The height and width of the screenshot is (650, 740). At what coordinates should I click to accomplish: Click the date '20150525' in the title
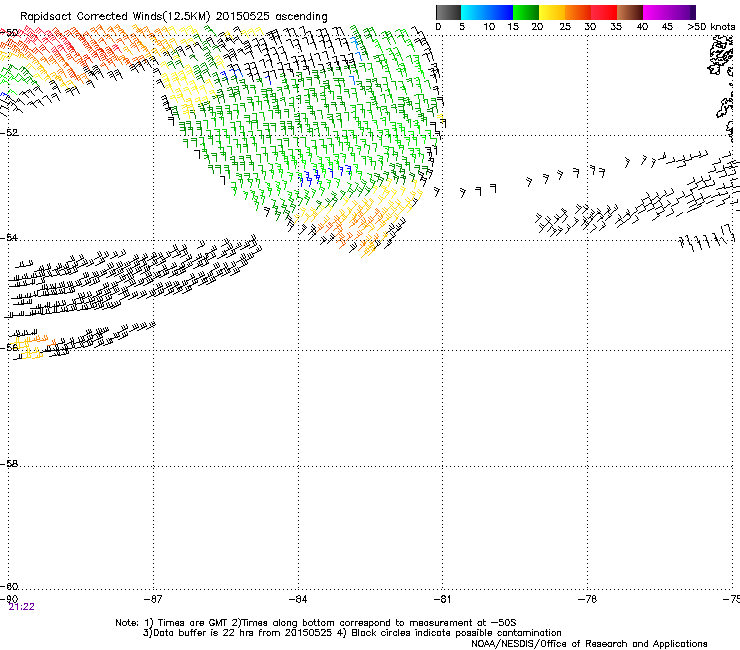coord(243,17)
